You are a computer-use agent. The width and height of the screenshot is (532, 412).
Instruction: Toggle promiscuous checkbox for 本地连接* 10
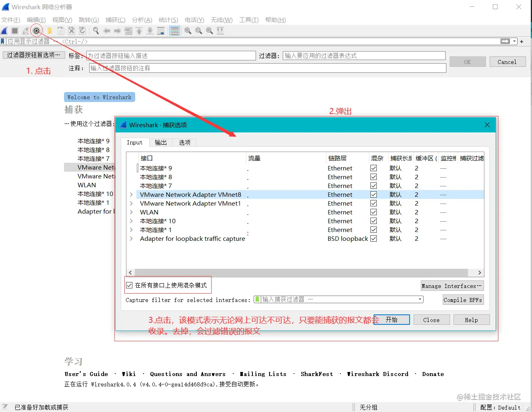[x=374, y=221]
